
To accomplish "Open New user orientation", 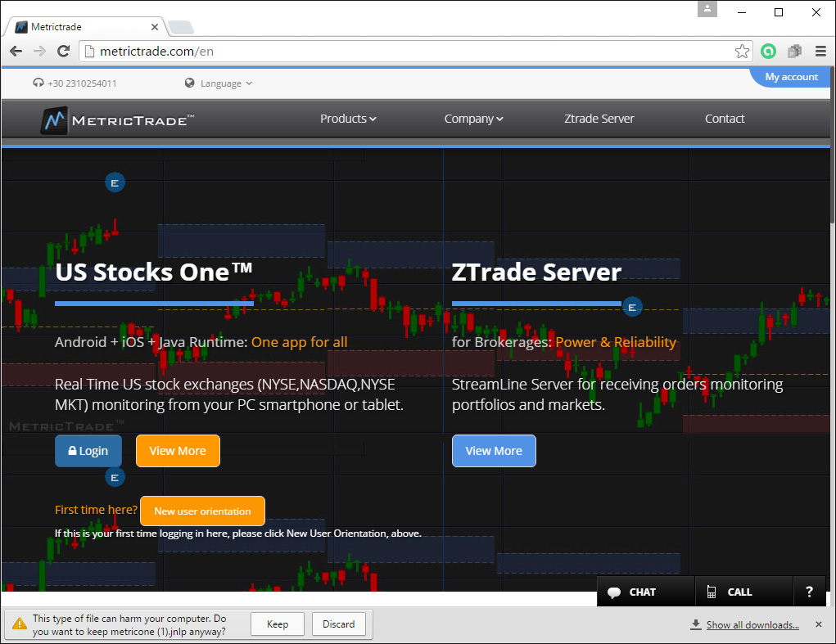I will coord(202,511).
